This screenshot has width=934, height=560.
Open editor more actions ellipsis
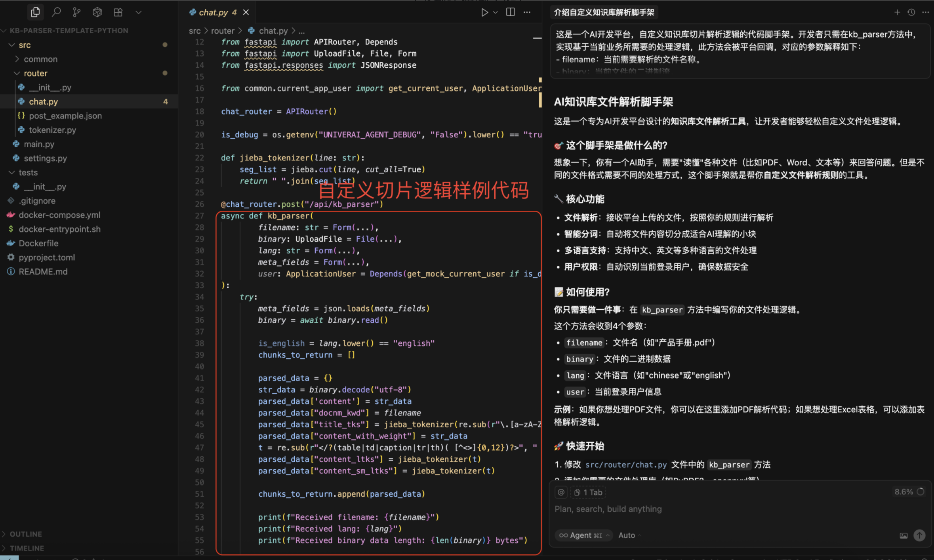coord(527,12)
